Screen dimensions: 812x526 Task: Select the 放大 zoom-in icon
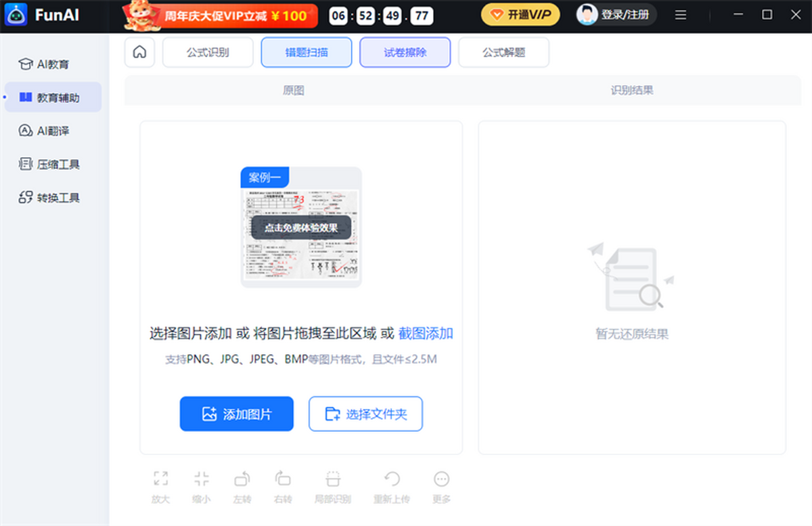pos(160,479)
